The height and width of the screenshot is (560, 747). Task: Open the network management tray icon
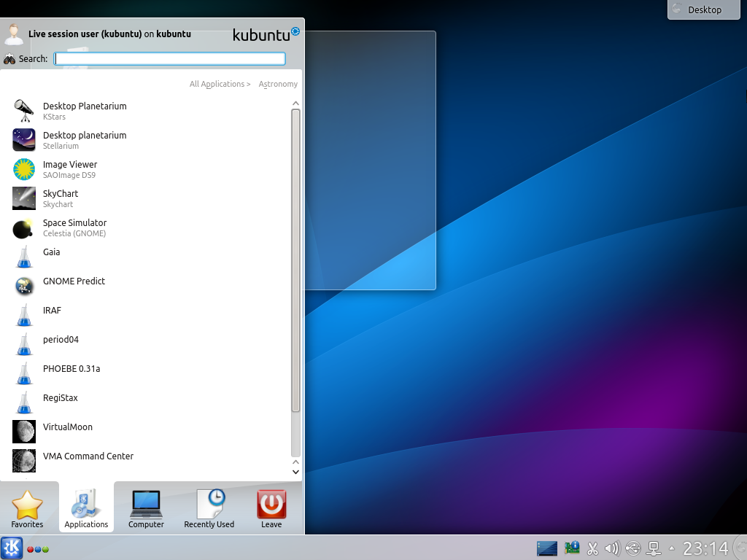pos(654,548)
